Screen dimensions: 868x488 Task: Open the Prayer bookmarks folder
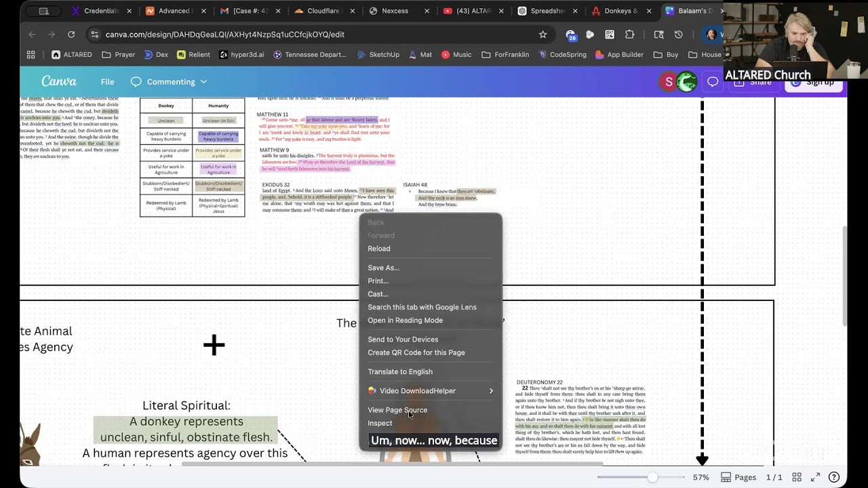click(x=118, y=55)
